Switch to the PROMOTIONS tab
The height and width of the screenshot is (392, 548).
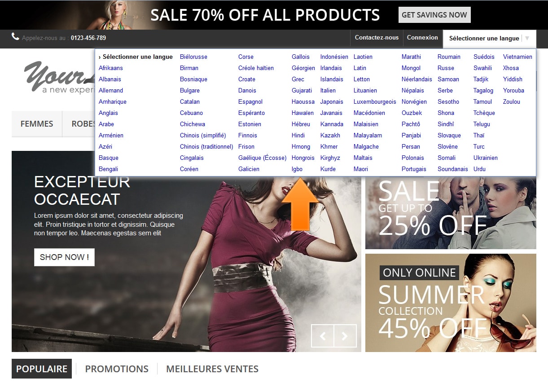117,369
